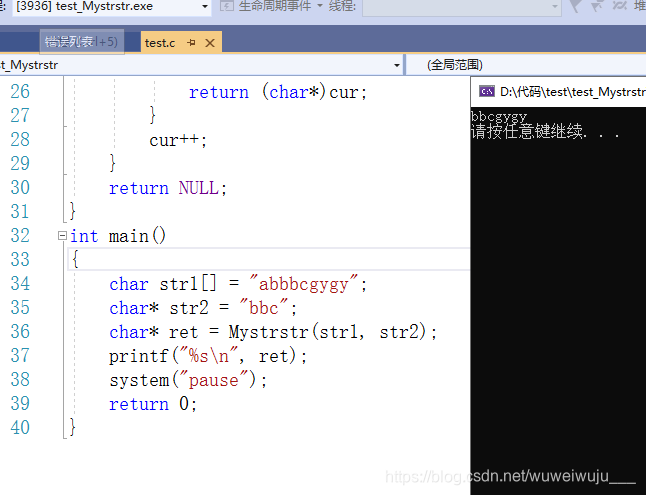Close the test.c tab
Screen dimensions: 646x495
click(x=210, y=43)
